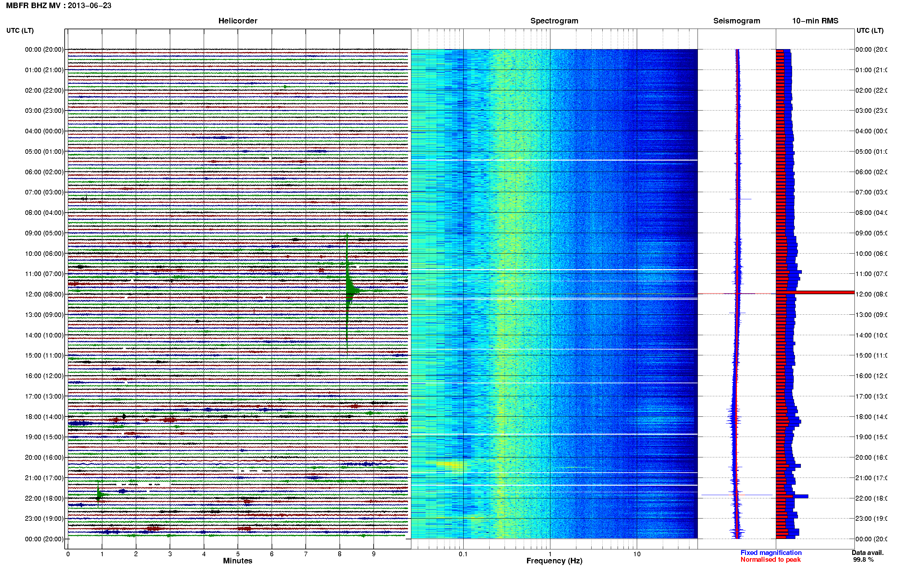924x578 pixels.
Task: Click the '14:00 (10:00)' helicorder time label
Action: (x=44, y=335)
